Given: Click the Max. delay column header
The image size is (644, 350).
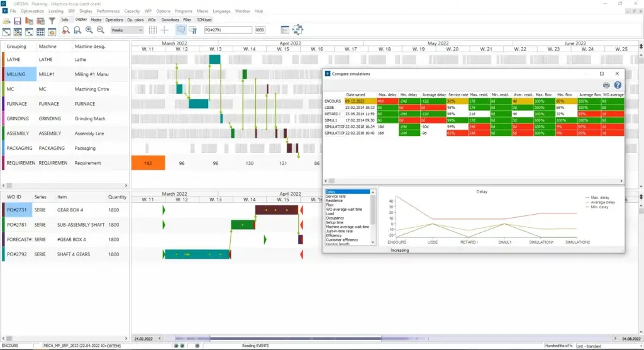Looking at the screenshot, I should 386,94.
